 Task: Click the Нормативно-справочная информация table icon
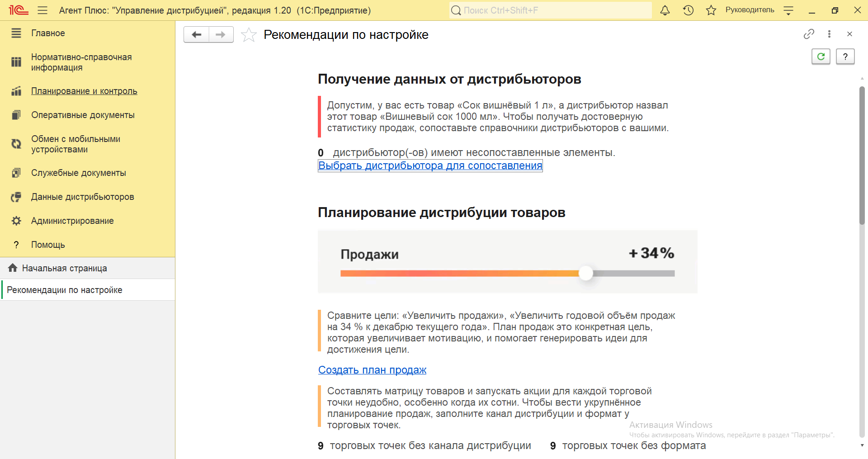click(x=16, y=62)
